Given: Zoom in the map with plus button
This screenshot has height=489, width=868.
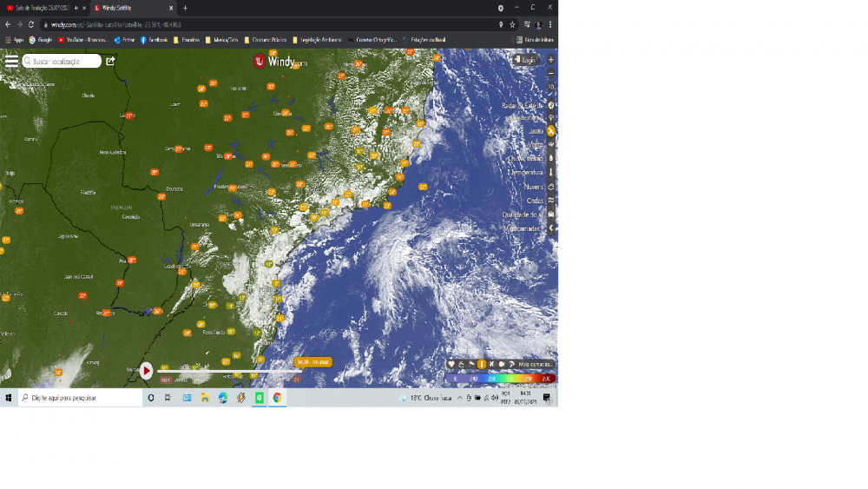Looking at the screenshot, I should coord(551,60).
